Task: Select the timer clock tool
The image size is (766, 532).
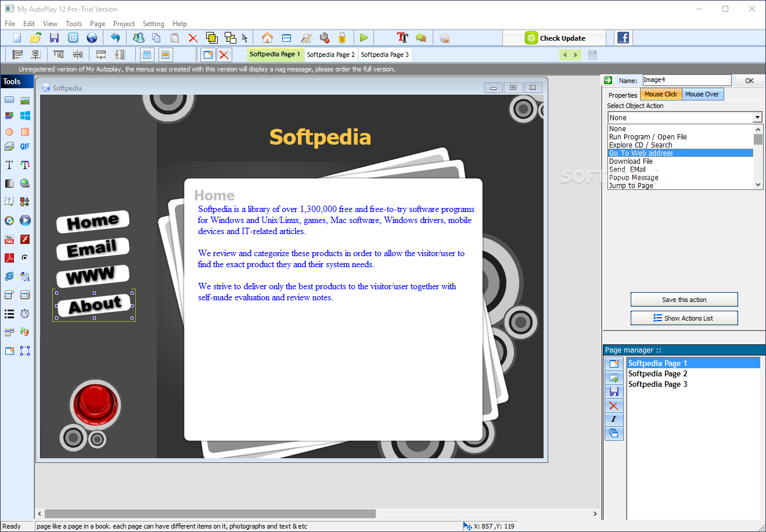Action: pos(25,314)
